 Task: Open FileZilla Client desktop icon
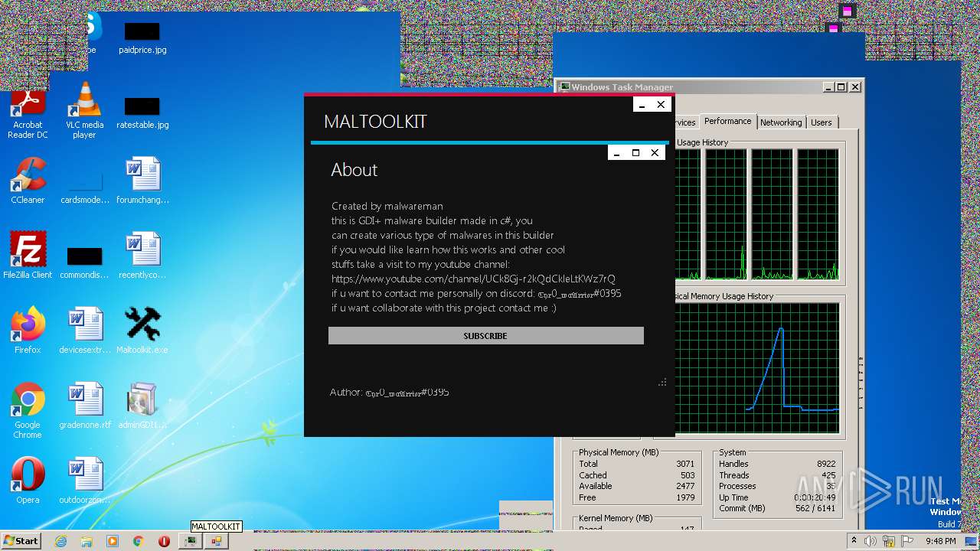click(28, 256)
